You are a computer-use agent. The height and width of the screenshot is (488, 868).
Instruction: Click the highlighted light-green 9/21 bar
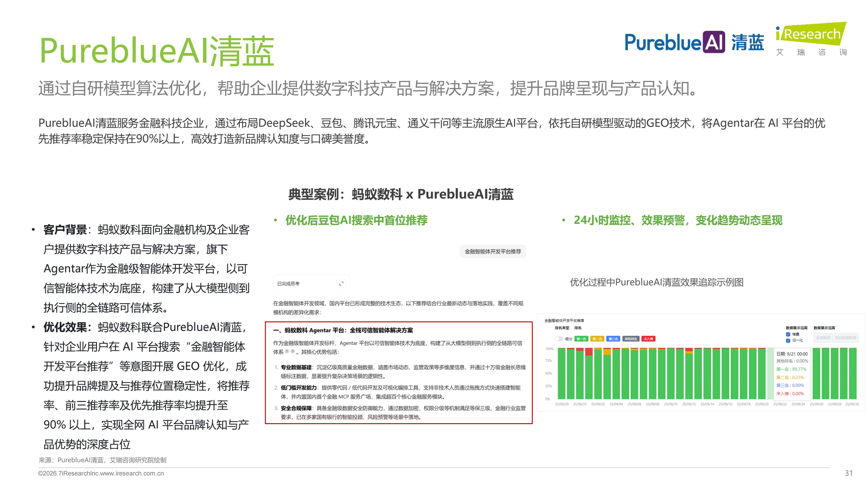(771, 374)
